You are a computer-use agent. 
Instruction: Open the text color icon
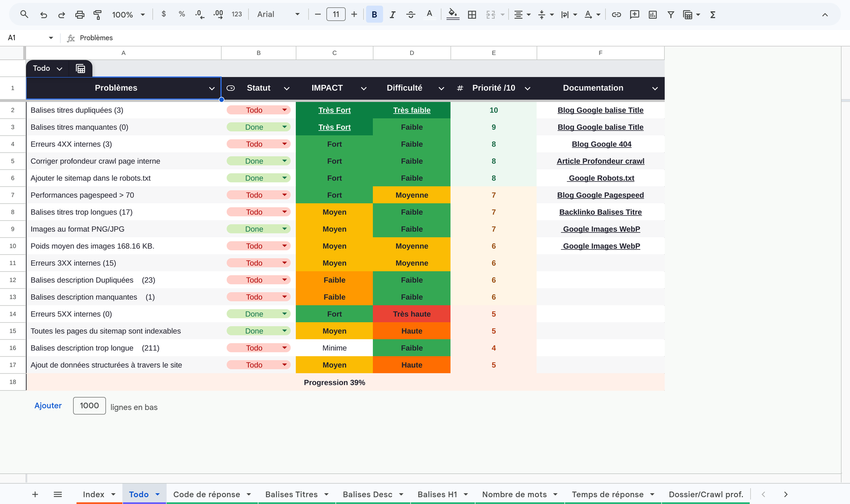coord(430,15)
